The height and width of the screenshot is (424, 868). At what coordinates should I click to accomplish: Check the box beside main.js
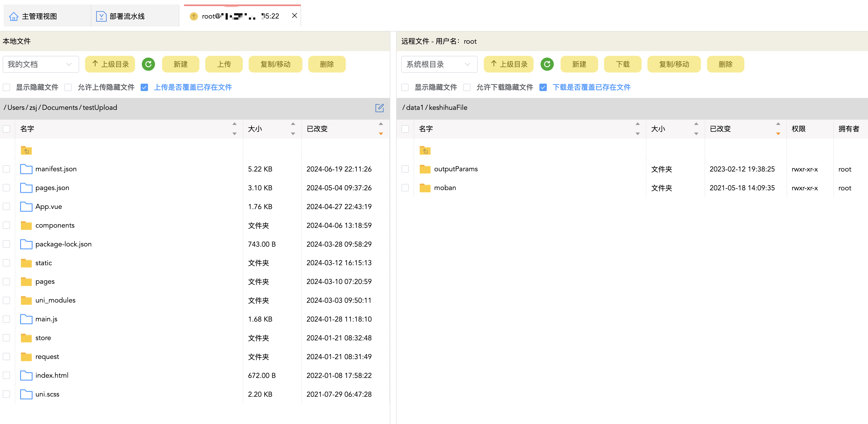pyautogui.click(x=6, y=319)
